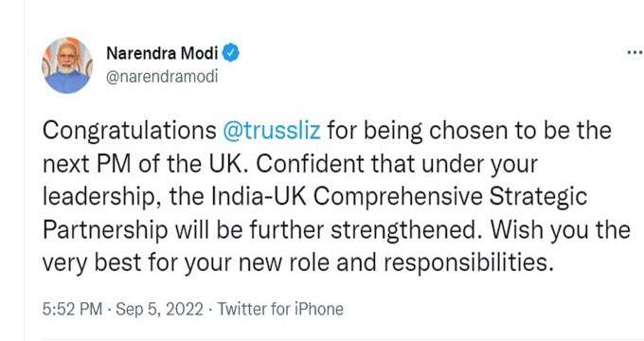
Task: Click the word Congratulations in the tweet
Action: (130, 132)
